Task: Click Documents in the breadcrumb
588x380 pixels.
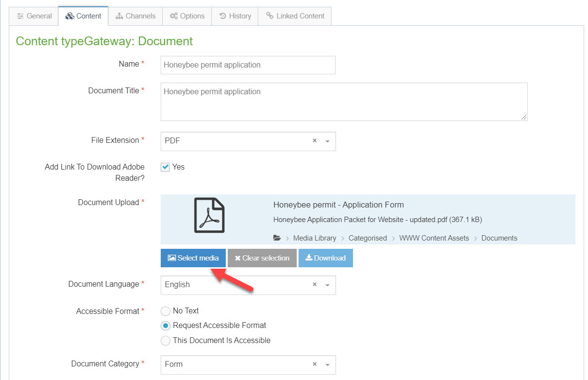Action: pyautogui.click(x=499, y=238)
